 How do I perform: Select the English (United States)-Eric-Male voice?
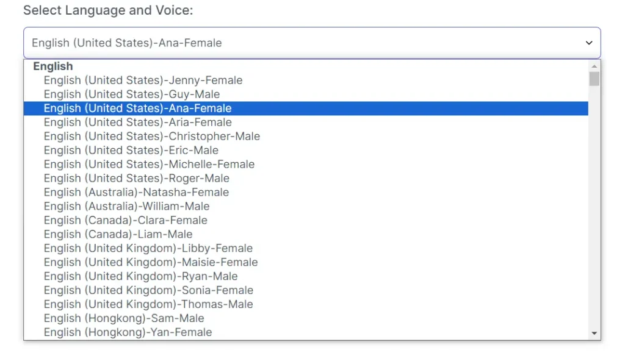coord(130,150)
